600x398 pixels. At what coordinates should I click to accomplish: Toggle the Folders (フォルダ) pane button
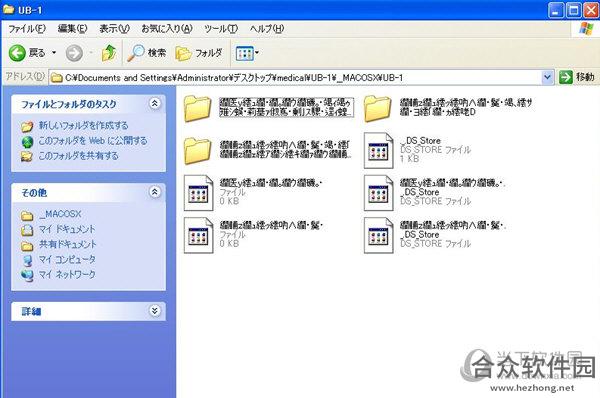click(199, 53)
